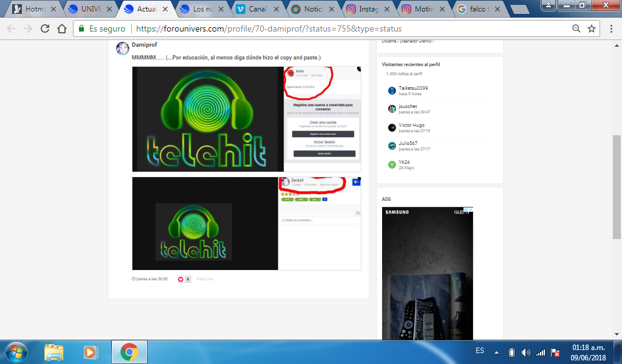622x364 pixels.
Task: Switch to the Hotmail tab
Action: [35, 8]
